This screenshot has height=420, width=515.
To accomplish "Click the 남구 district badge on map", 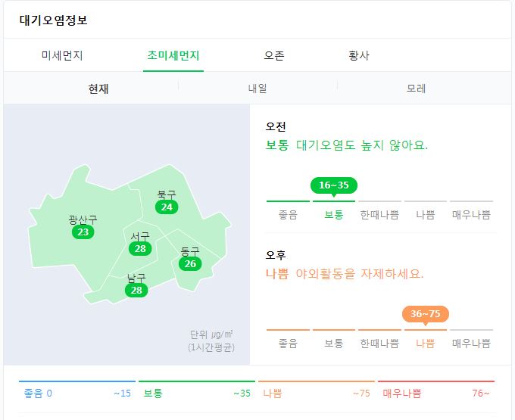I will click(136, 290).
